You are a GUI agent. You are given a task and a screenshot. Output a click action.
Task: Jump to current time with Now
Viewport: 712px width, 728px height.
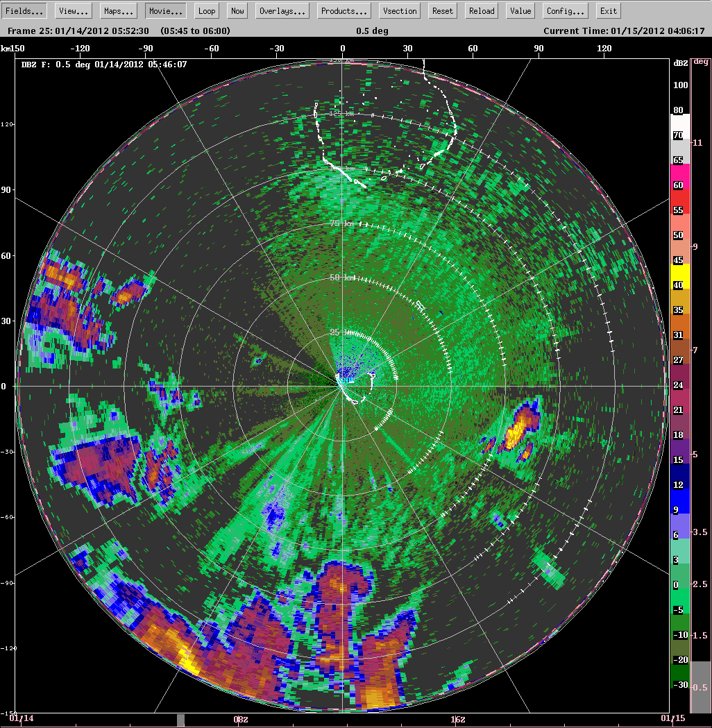(x=238, y=11)
